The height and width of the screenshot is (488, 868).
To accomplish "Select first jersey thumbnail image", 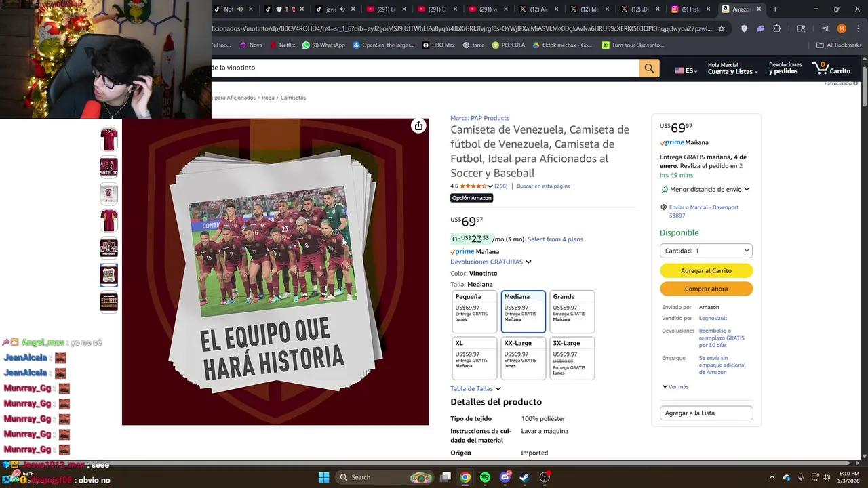I will 108,140.
